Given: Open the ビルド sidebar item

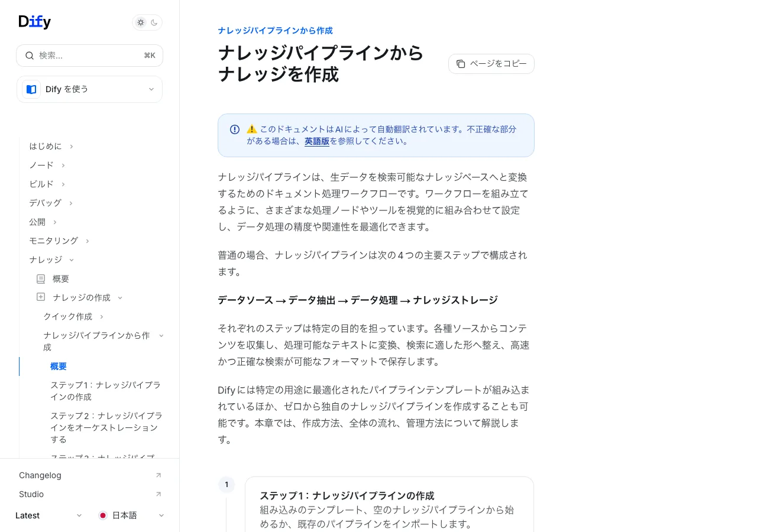Looking at the screenshot, I should (41, 184).
